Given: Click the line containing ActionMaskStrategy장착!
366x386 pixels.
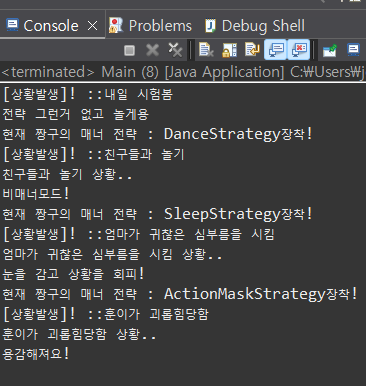Looking at the screenshot, I should coord(180,294).
